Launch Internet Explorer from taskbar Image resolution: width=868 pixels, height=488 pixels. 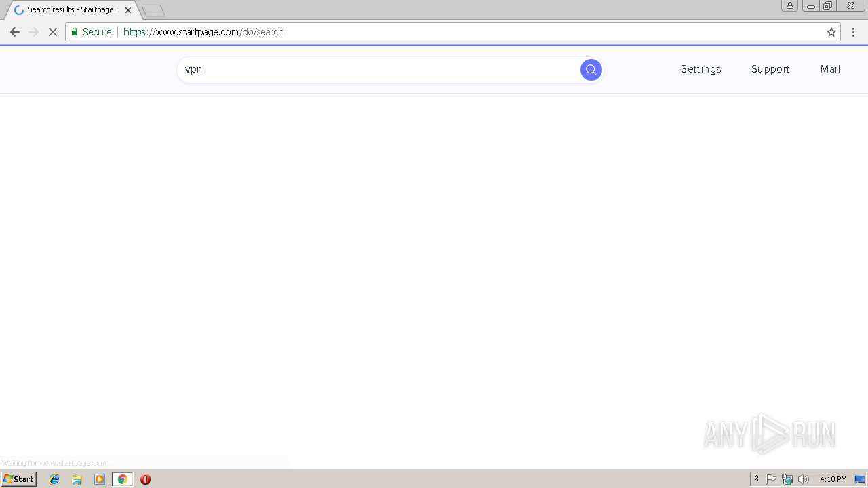pos(54,479)
